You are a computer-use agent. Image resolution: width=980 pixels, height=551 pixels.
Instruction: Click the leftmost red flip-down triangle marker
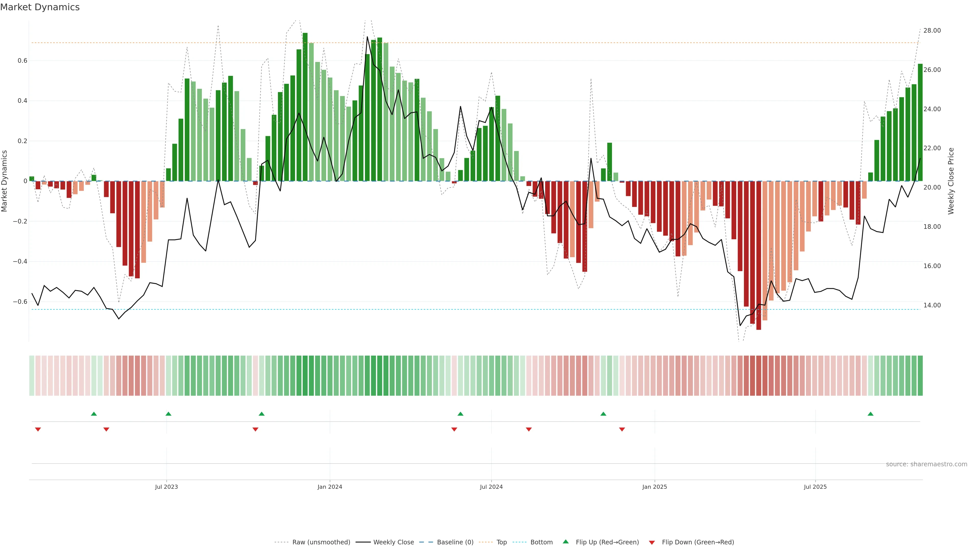click(x=38, y=429)
